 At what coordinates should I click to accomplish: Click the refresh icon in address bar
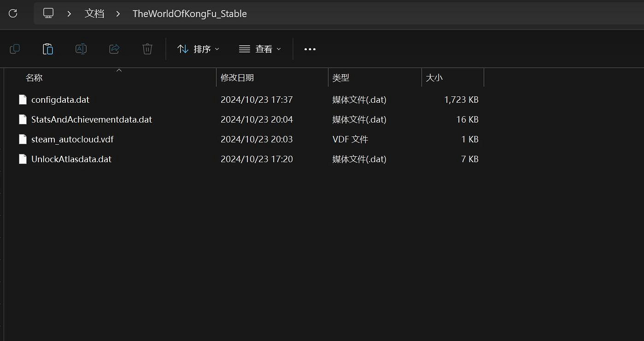(13, 13)
